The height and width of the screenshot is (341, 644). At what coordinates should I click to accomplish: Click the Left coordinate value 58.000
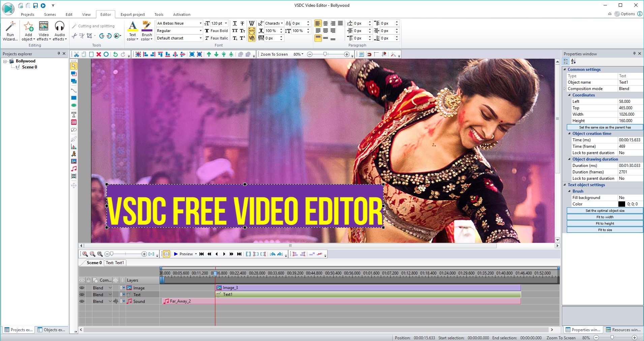click(630, 102)
